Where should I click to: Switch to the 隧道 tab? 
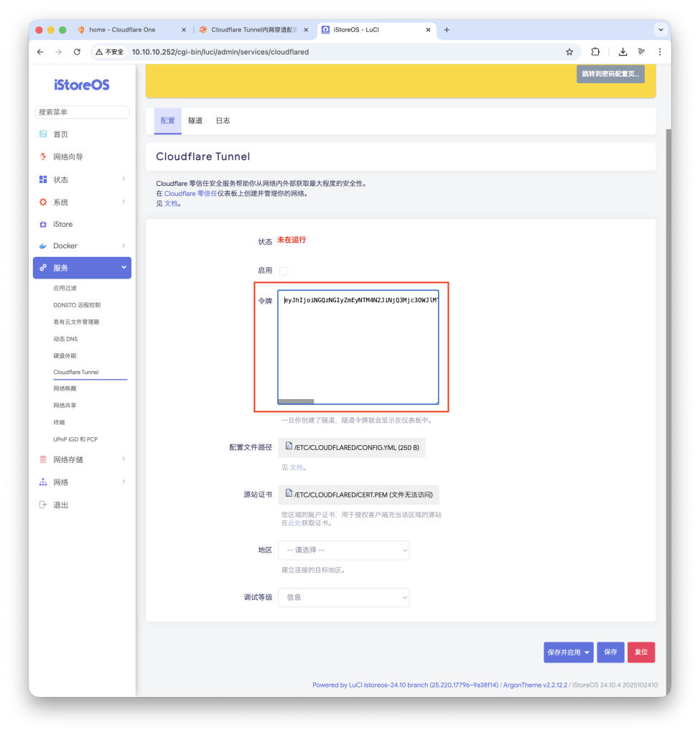(195, 121)
